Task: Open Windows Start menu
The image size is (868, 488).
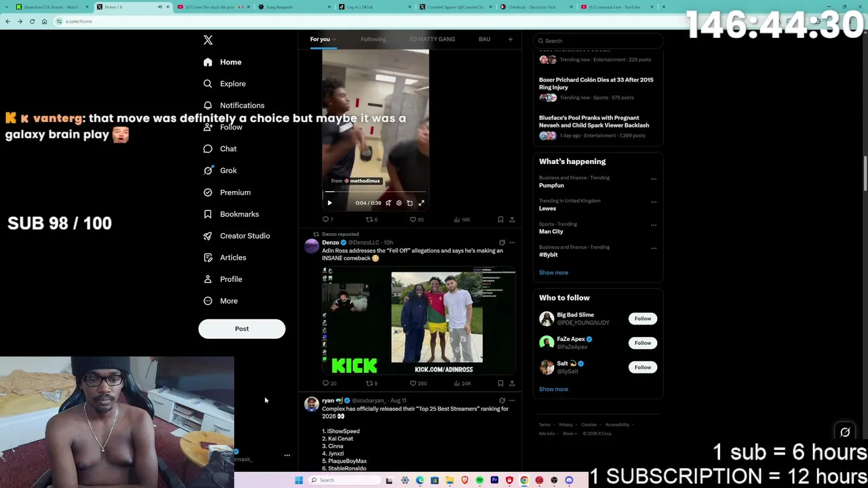Action: [298, 481]
